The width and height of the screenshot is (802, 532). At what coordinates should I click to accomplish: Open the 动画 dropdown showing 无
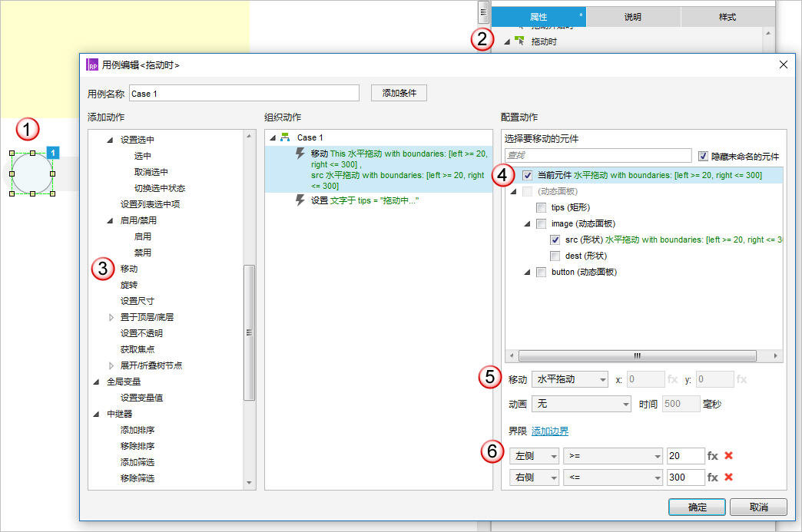[582, 404]
